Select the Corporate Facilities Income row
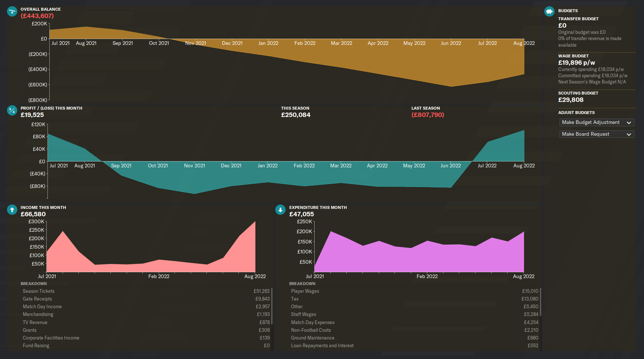 point(146,338)
